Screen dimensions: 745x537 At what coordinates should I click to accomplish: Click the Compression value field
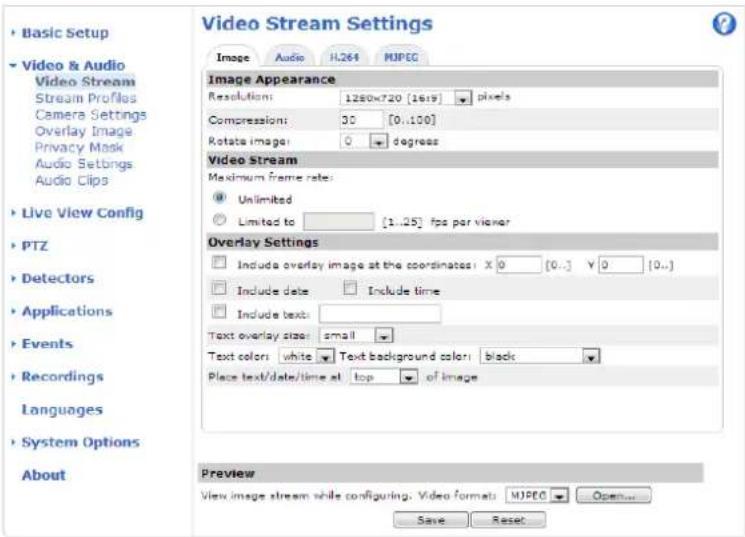[361, 120]
